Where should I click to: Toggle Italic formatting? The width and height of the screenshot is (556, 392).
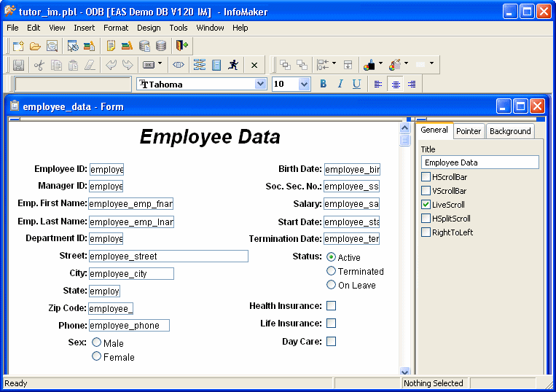(340, 84)
